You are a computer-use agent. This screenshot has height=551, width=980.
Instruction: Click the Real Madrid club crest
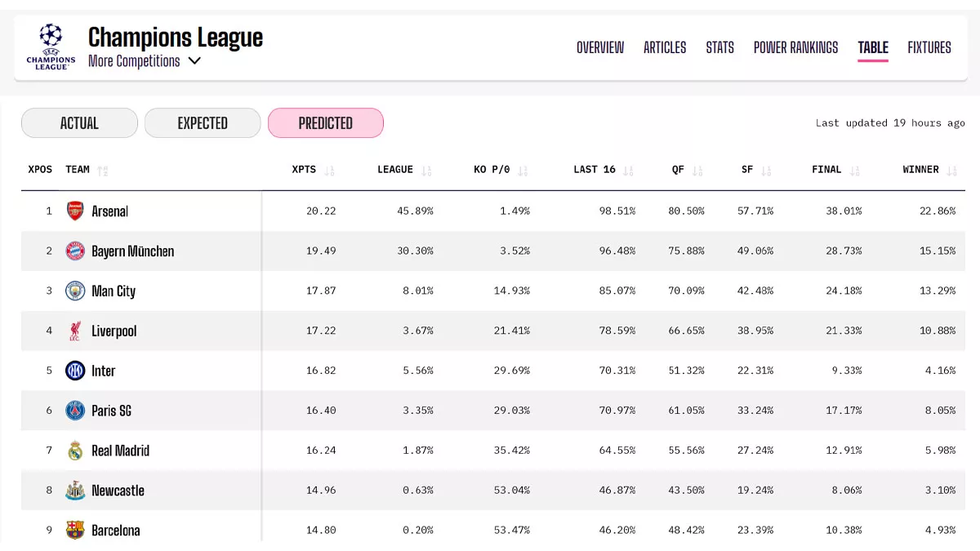75,451
